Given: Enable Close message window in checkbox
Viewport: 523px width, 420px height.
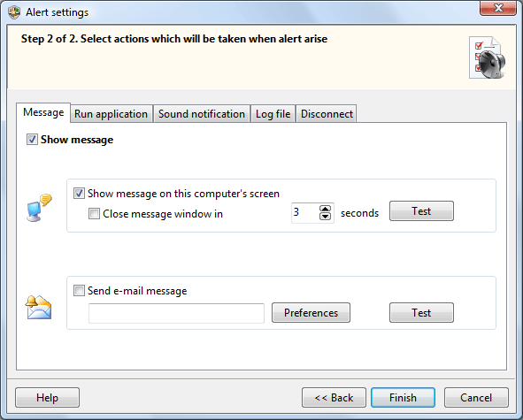Looking at the screenshot, I should click(94, 214).
